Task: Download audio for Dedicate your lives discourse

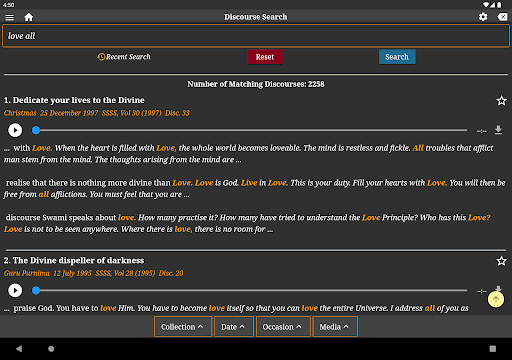Action: click(498, 130)
